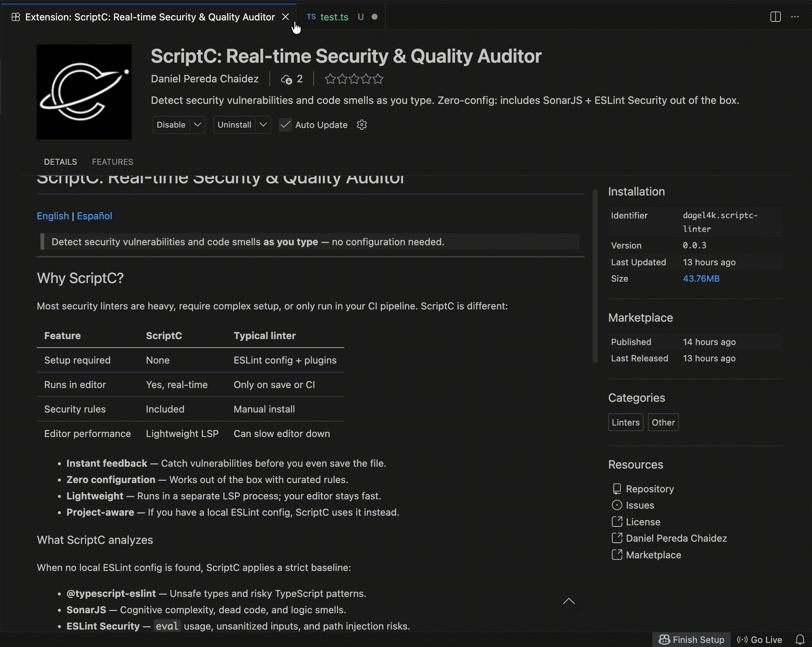
Task: Open extension settings via the gear icon
Action: click(361, 125)
